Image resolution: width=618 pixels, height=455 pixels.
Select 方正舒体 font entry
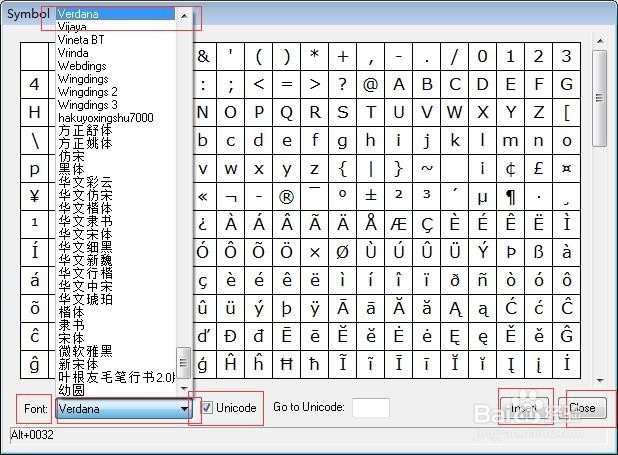coord(116,131)
